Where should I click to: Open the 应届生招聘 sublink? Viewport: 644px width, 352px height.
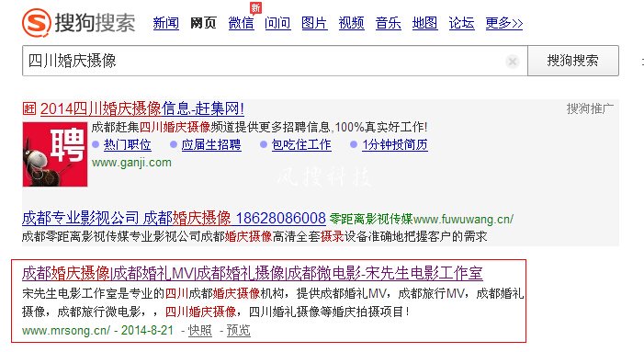(x=211, y=144)
